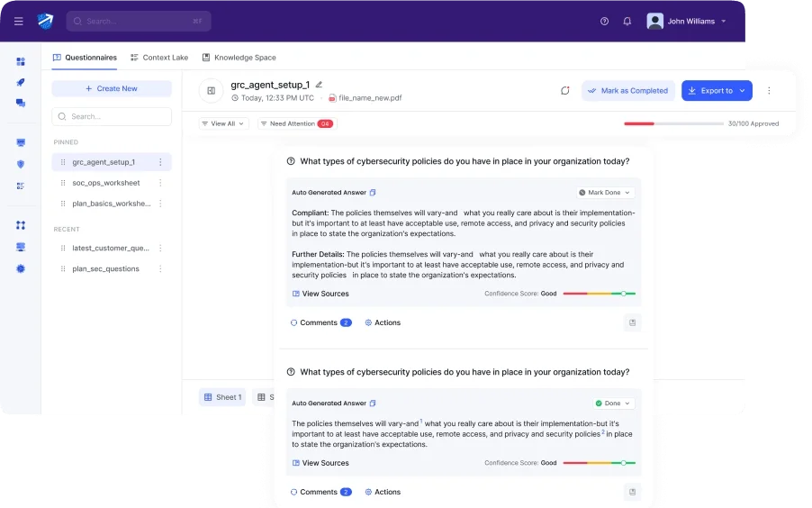Switch to the Context Lake tab

(159, 58)
